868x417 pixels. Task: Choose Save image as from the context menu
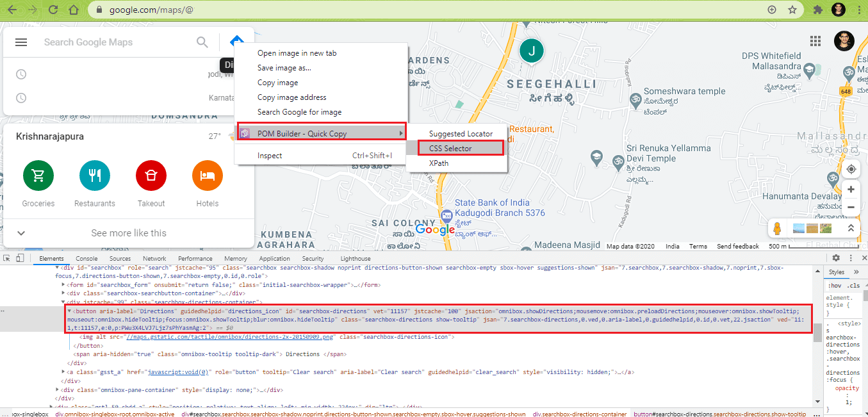pyautogui.click(x=284, y=68)
